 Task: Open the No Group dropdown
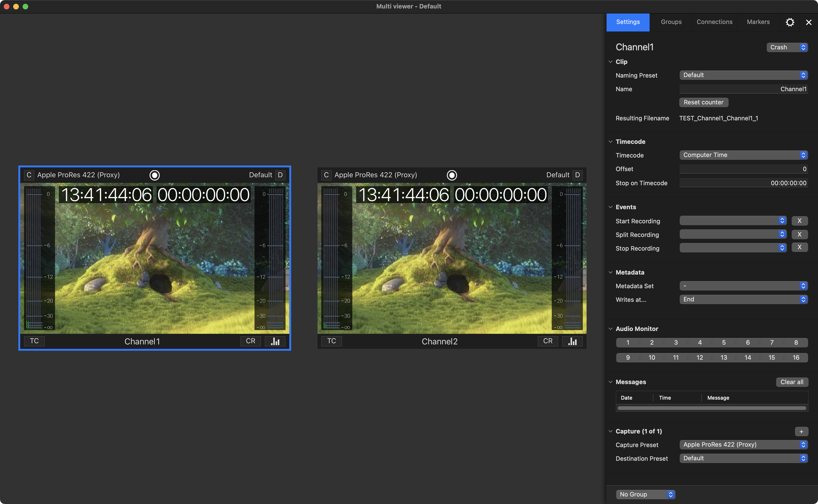click(x=646, y=494)
